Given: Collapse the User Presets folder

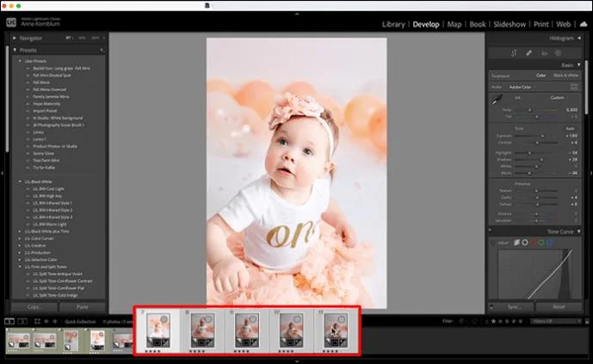Looking at the screenshot, I should coord(19,61).
